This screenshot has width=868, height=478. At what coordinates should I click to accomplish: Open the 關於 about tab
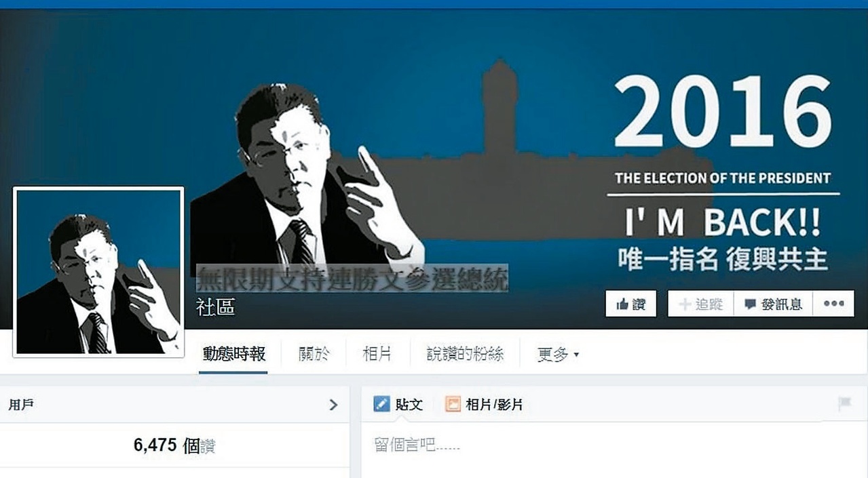314,354
